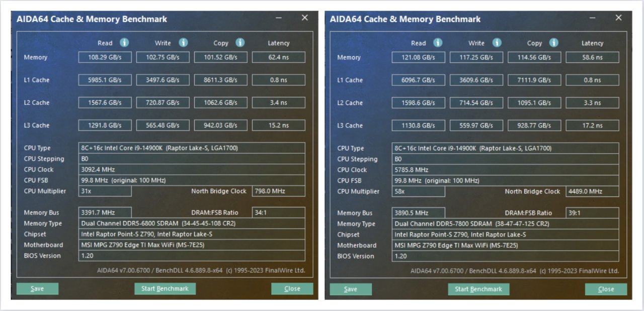Select Memory Copy value 114.56 GB/s
Viewport: 644px width, 311px height.
click(534, 57)
